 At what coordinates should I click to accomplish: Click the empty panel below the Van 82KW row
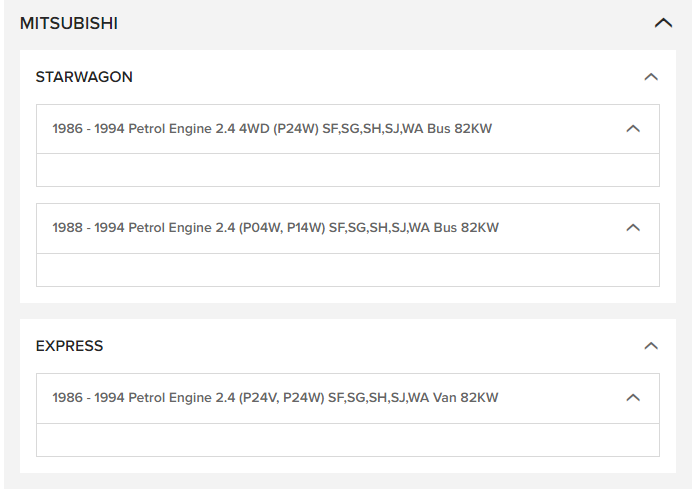347,440
